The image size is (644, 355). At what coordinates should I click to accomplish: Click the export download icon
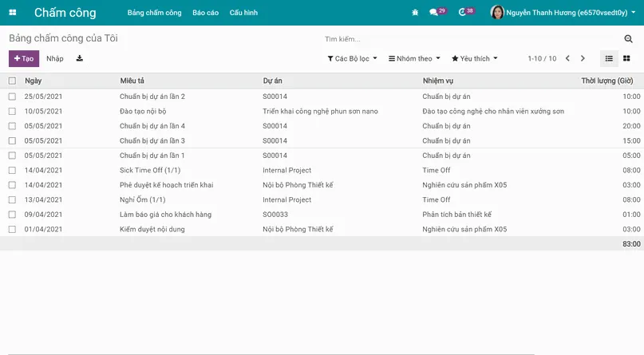(80, 58)
